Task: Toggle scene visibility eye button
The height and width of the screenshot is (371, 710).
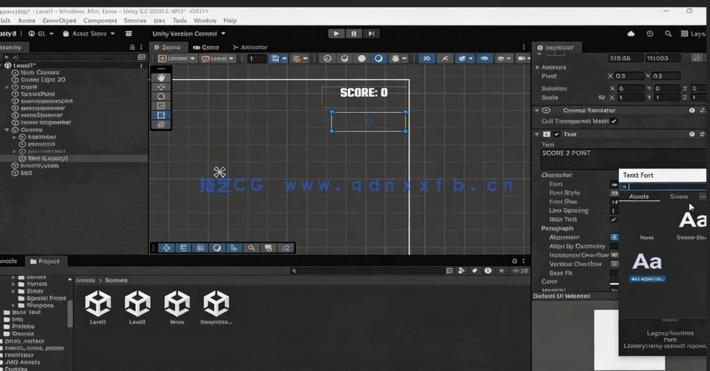Action: click(x=485, y=58)
